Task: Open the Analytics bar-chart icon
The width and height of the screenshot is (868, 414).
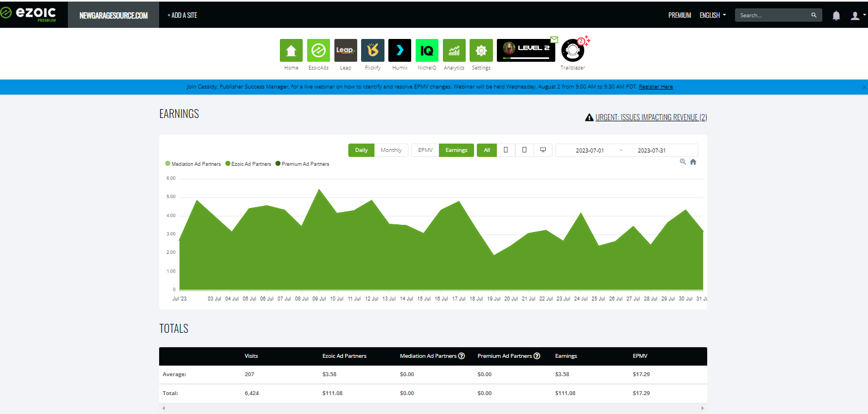Action: (x=454, y=50)
